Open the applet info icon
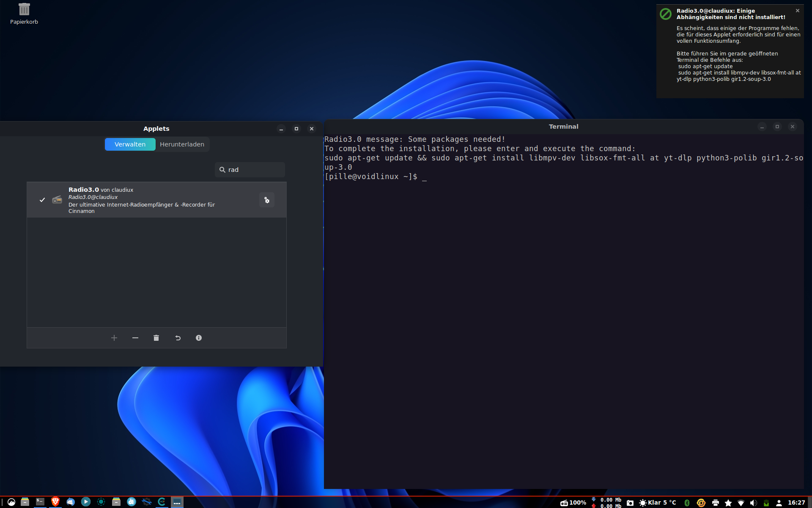Image resolution: width=812 pixels, height=508 pixels. pyautogui.click(x=199, y=338)
